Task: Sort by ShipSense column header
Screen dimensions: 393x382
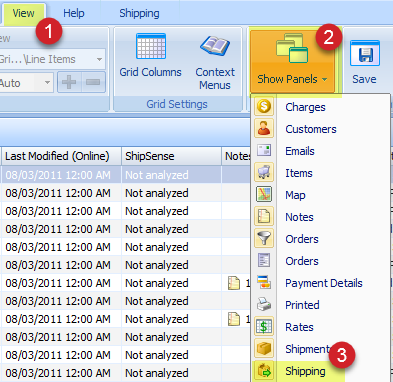Action: 171,156
